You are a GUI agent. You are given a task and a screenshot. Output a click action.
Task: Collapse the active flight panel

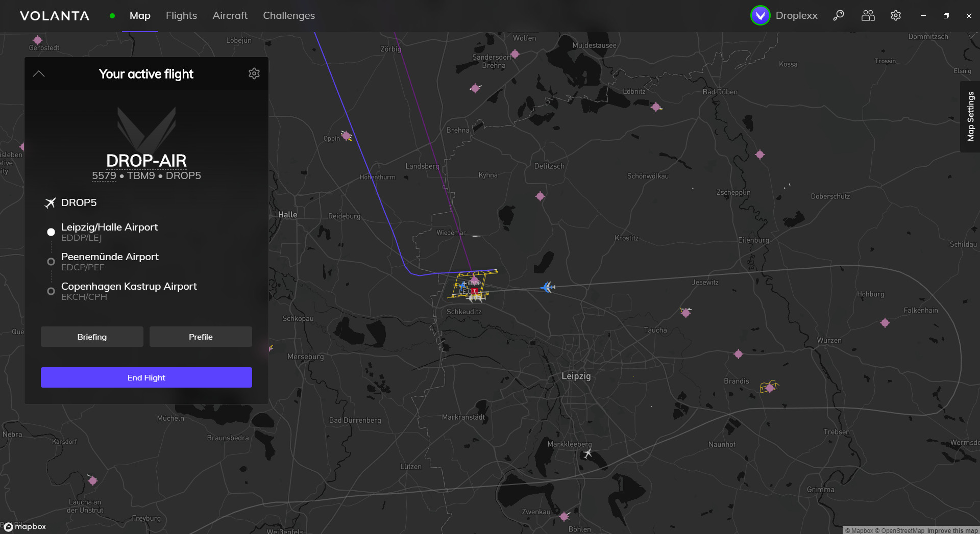39,74
